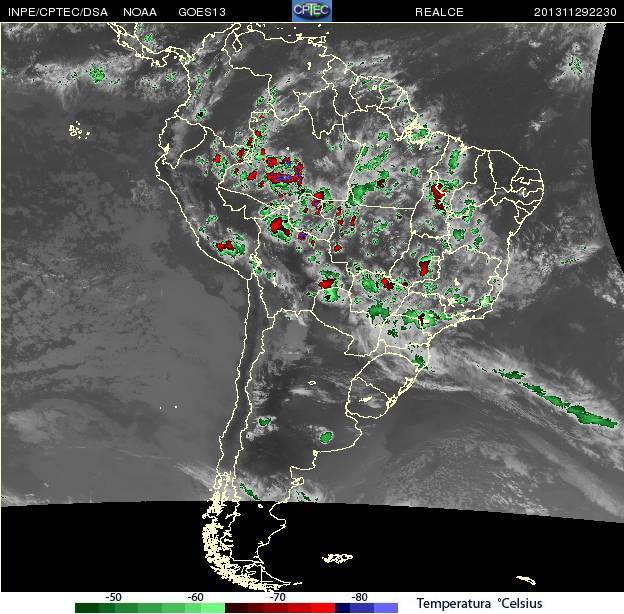
Task: Click the red segment of the color scale
Action: click(x=280, y=608)
